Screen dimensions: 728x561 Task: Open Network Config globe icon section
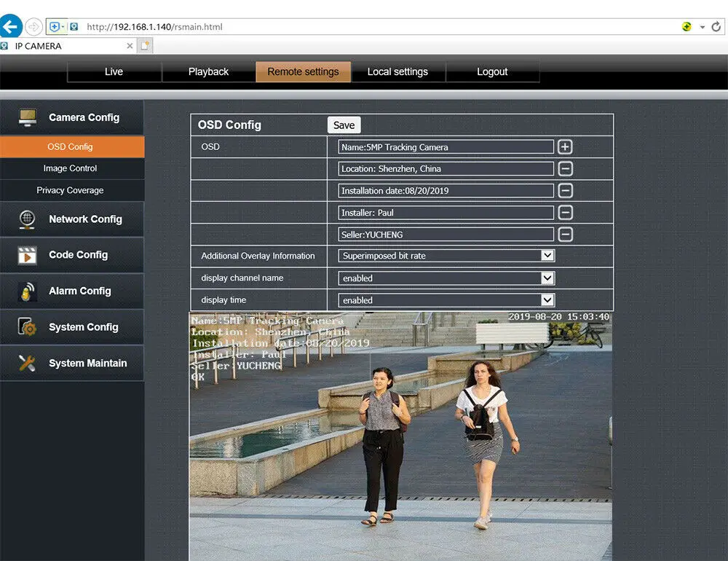28,219
